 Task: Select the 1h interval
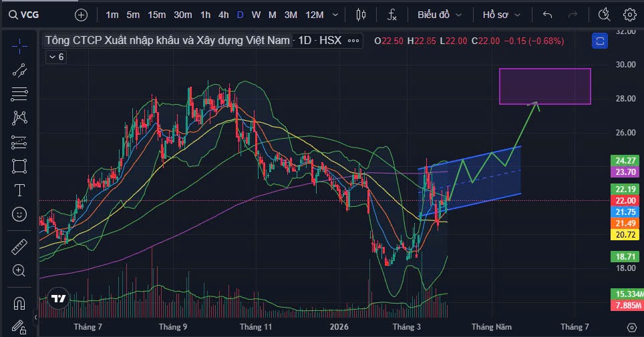tap(205, 15)
